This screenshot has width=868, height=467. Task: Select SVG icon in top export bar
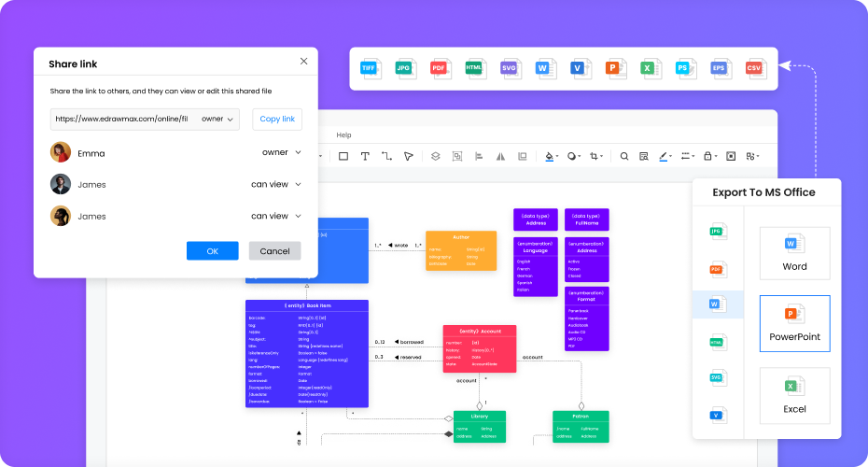coord(509,68)
